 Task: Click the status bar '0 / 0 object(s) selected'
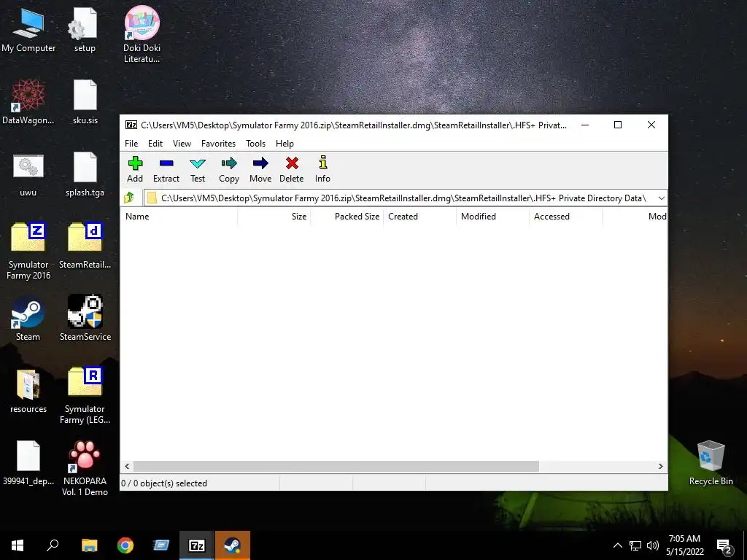(x=164, y=483)
